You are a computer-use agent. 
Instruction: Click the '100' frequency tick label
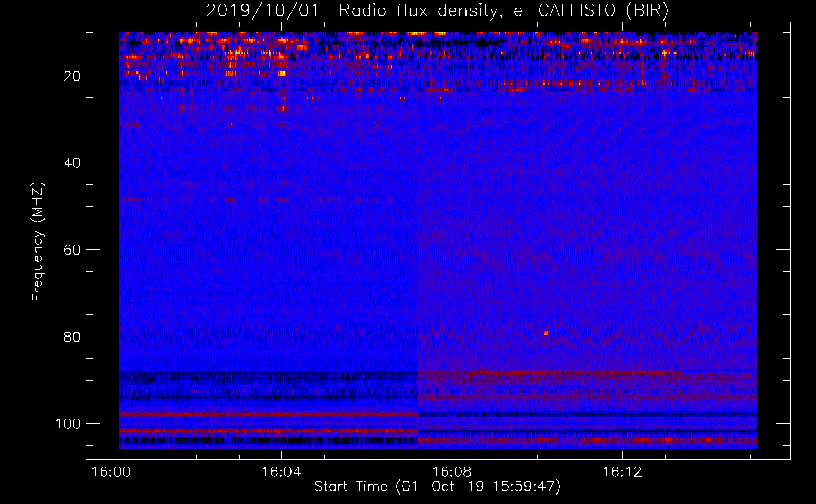pos(68,424)
